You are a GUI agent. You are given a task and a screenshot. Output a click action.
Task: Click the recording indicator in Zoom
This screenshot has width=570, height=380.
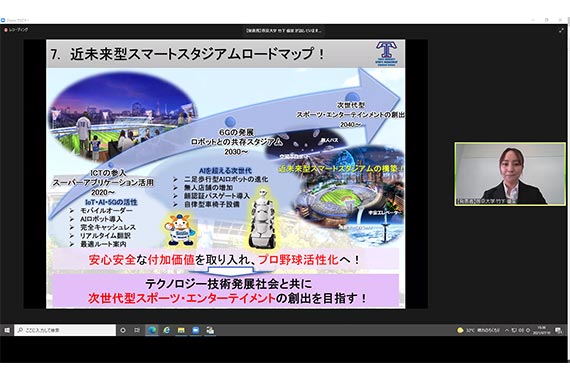click(x=16, y=30)
